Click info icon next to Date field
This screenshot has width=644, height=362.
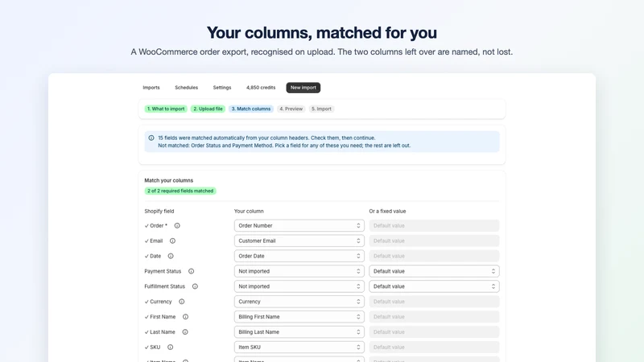[171, 256]
